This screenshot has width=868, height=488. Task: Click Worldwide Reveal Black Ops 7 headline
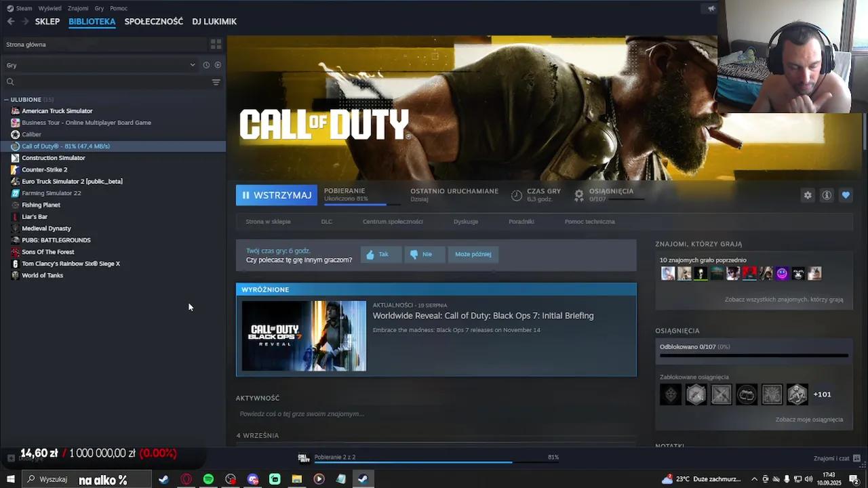(483, 316)
